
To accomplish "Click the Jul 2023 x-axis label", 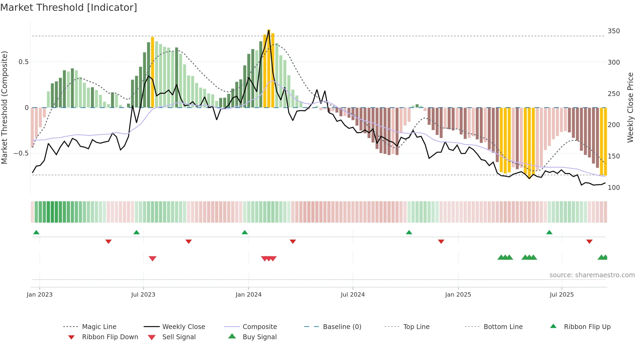I will click(x=143, y=294).
